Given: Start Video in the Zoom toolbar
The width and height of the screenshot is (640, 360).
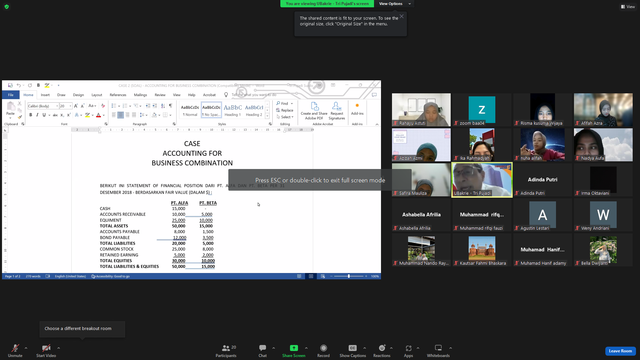Looking at the screenshot, I should 46,350.
